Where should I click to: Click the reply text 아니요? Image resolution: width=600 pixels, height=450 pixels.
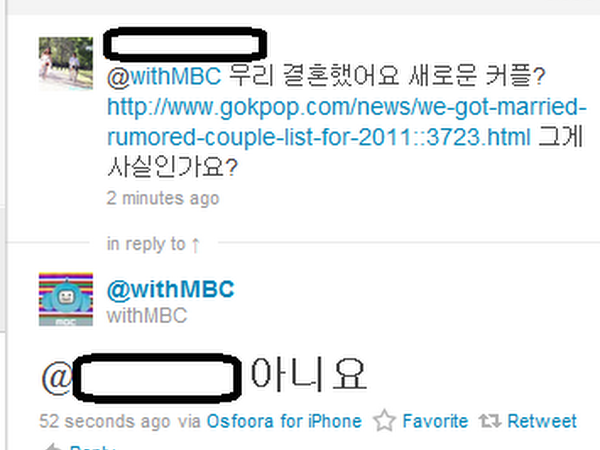[x=308, y=375]
